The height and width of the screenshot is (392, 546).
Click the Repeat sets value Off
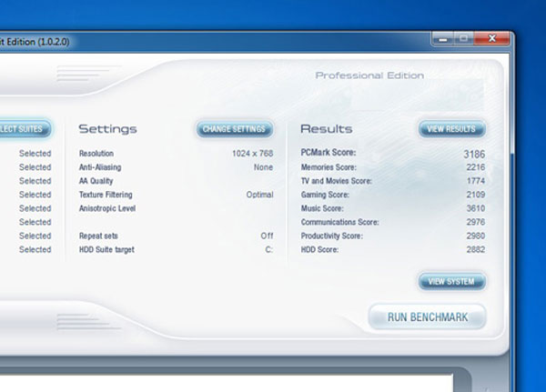pyautogui.click(x=267, y=236)
